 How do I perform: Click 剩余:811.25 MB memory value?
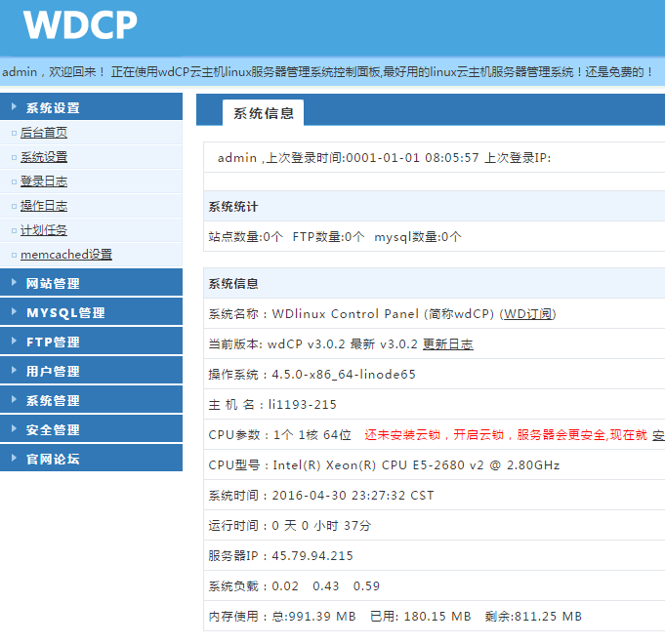tap(533, 617)
